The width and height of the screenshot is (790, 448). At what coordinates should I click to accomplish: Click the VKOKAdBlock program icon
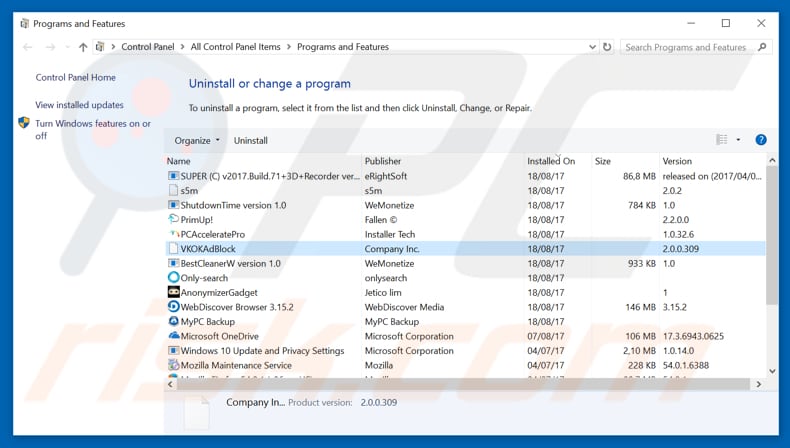[173, 248]
